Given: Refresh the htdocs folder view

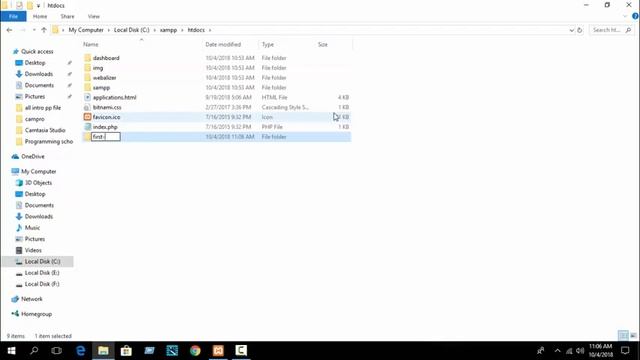Looking at the screenshot, I should click(580, 30).
